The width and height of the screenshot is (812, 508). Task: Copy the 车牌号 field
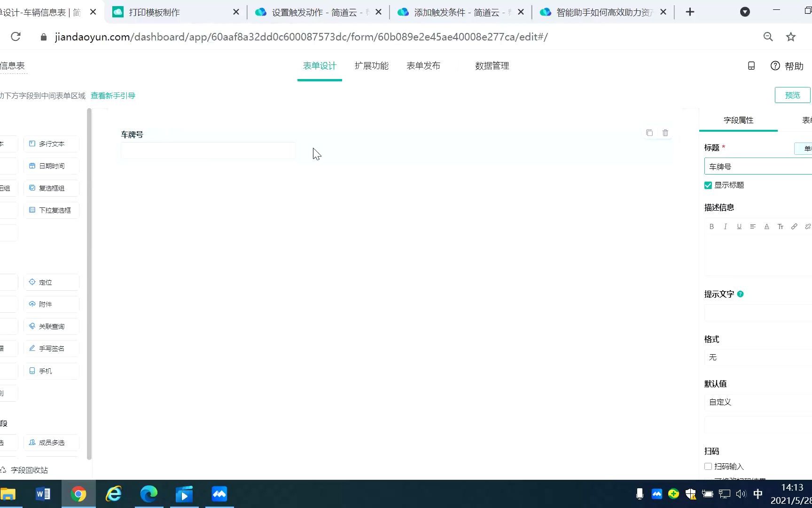(x=649, y=133)
